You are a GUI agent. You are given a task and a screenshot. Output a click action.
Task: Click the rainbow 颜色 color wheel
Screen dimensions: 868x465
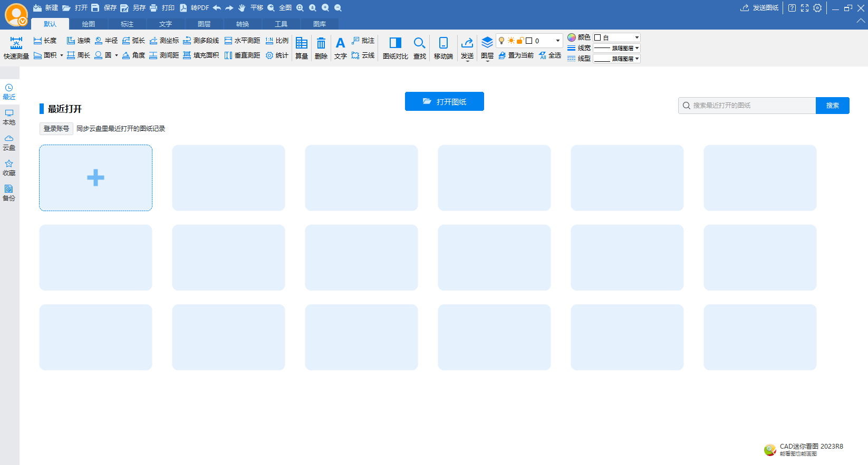pyautogui.click(x=572, y=37)
